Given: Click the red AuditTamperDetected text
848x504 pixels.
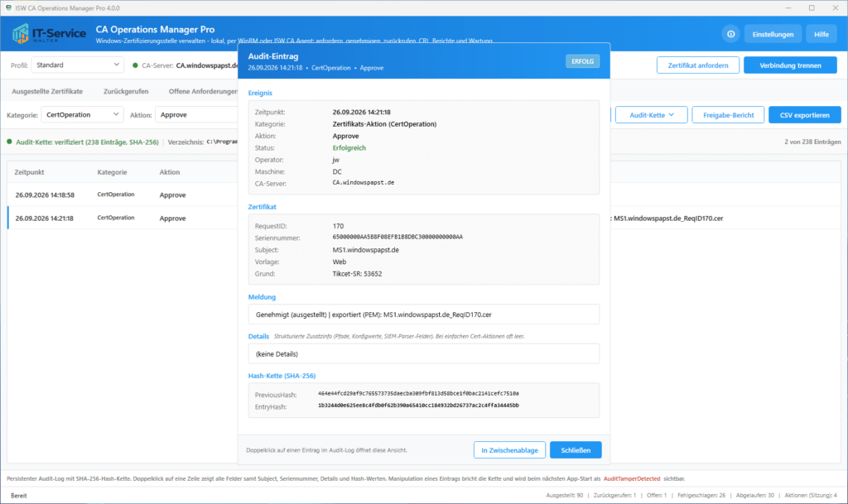Looking at the screenshot, I should pos(632,478).
